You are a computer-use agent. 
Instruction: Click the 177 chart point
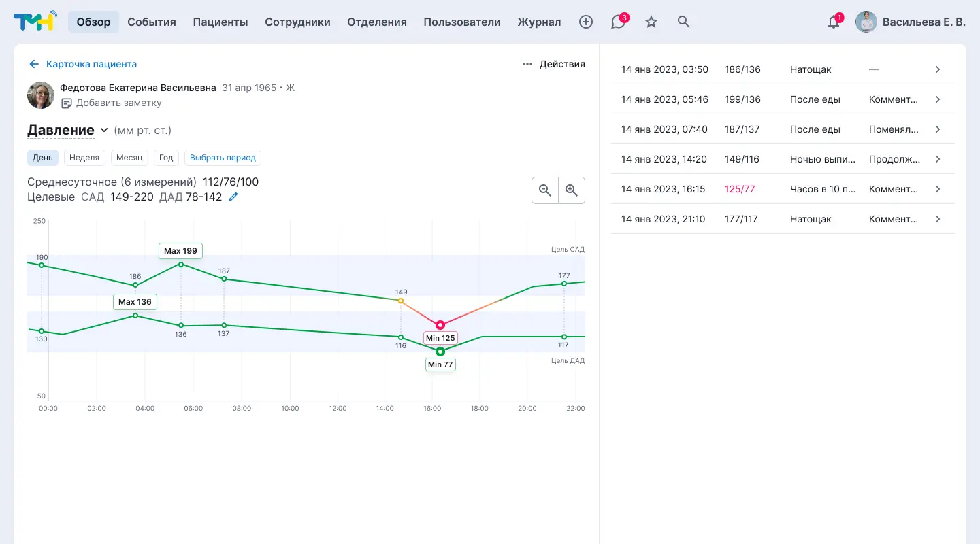pyautogui.click(x=564, y=284)
